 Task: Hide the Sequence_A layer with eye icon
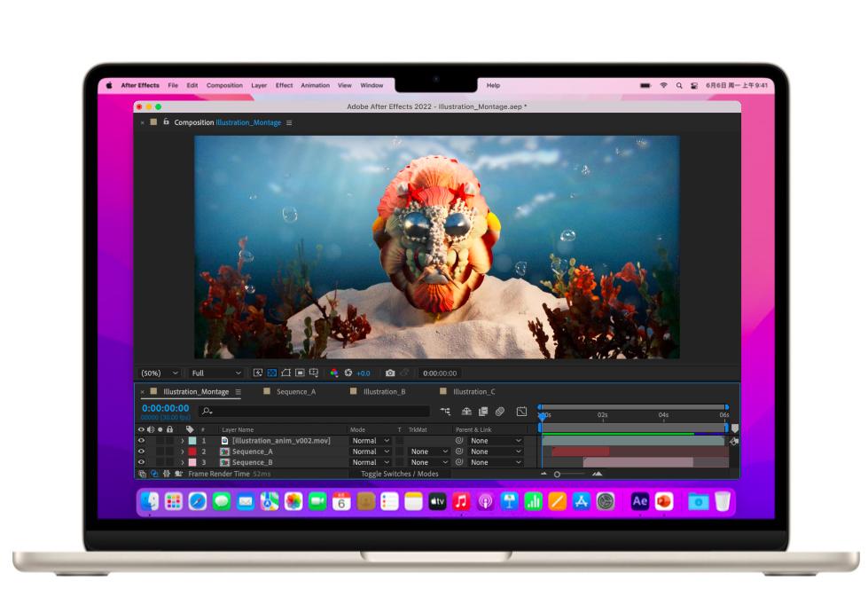(x=141, y=452)
